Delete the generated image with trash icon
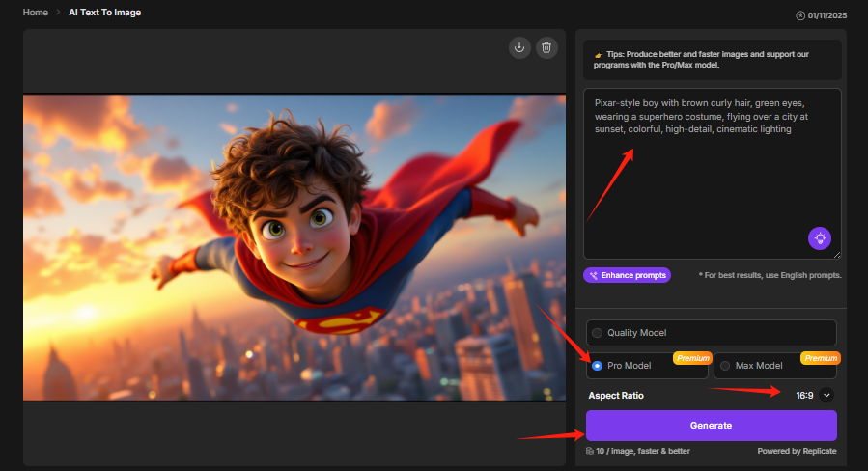Screen dimensions: 868x471 click(x=546, y=47)
